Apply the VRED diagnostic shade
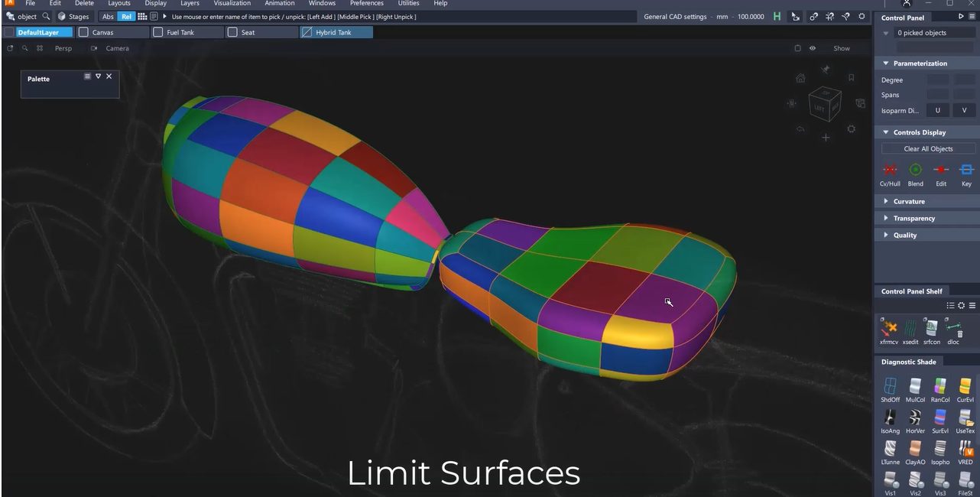Viewport: 980px width, 497px height. (964, 451)
